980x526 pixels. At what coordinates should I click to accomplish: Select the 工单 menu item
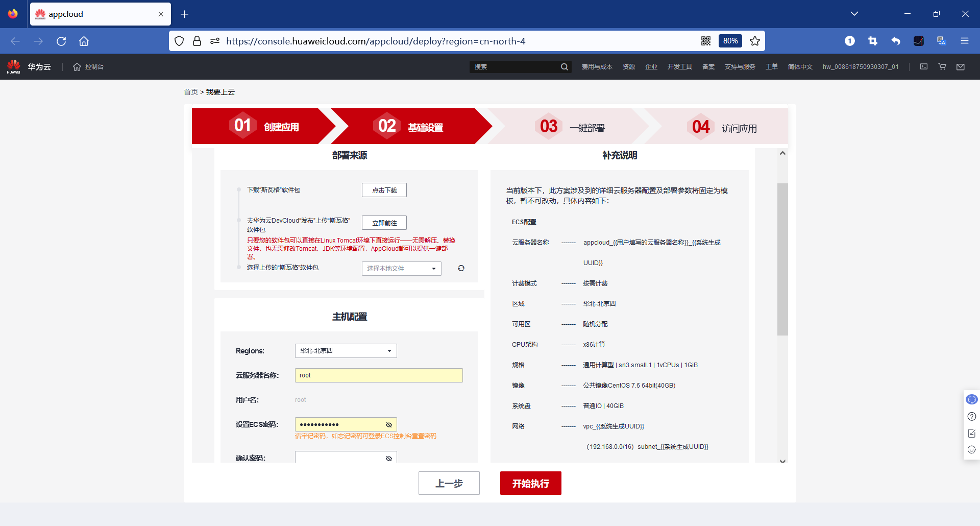pos(772,66)
